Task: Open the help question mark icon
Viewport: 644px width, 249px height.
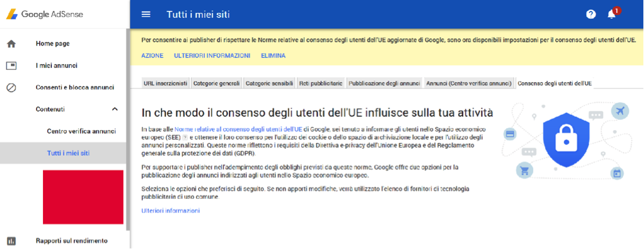Action: [591, 14]
